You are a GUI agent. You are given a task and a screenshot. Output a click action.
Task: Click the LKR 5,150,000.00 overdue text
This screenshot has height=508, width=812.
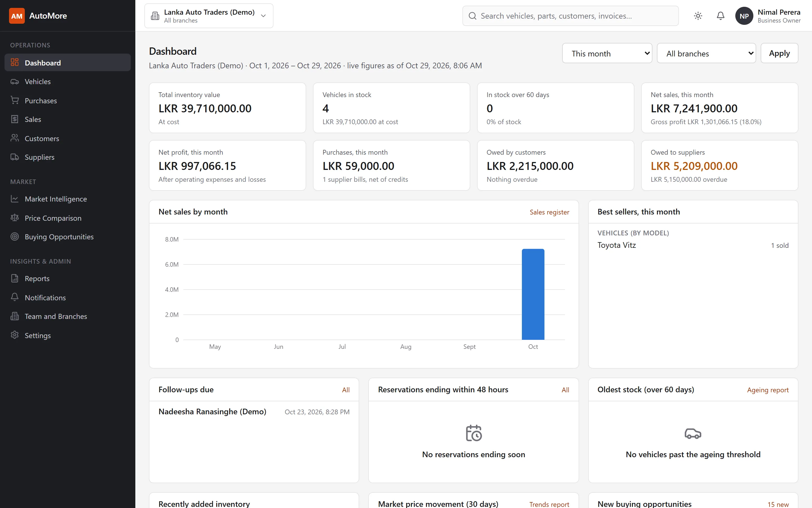[x=689, y=179]
